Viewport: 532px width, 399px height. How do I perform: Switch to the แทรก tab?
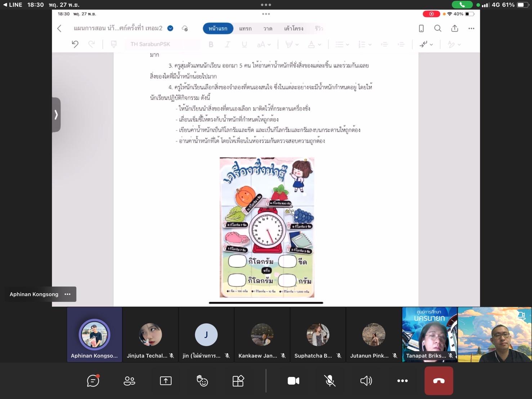(x=245, y=28)
